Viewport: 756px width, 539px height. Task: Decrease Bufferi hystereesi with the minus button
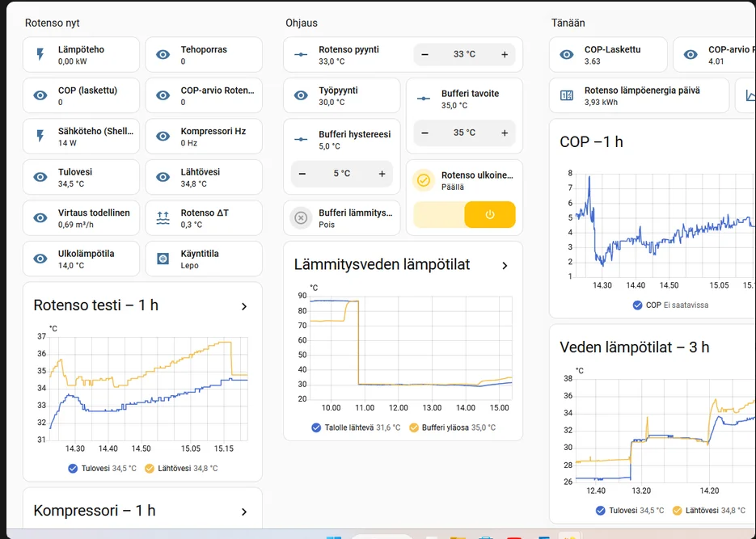pyautogui.click(x=302, y=174)
